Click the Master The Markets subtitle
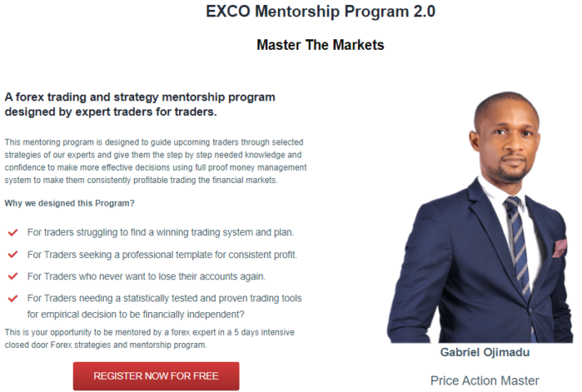The width and height of the screenshot is (582, 392). click(320, 45)
